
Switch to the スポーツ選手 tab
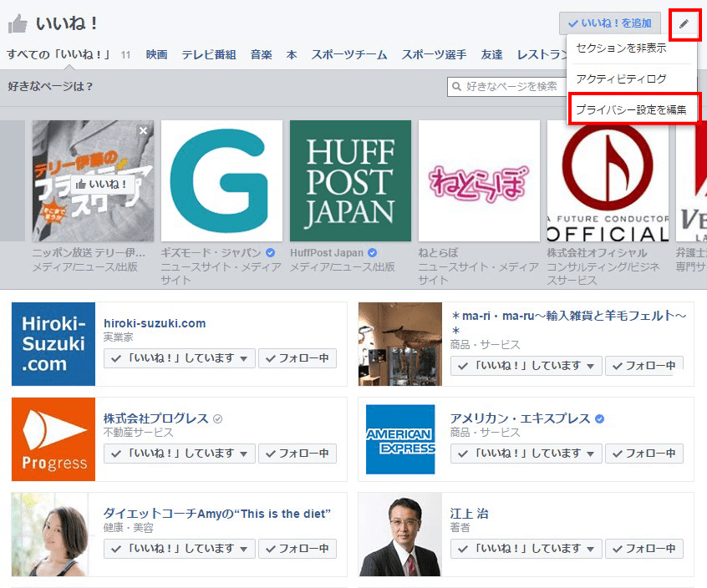click(434, 54)
